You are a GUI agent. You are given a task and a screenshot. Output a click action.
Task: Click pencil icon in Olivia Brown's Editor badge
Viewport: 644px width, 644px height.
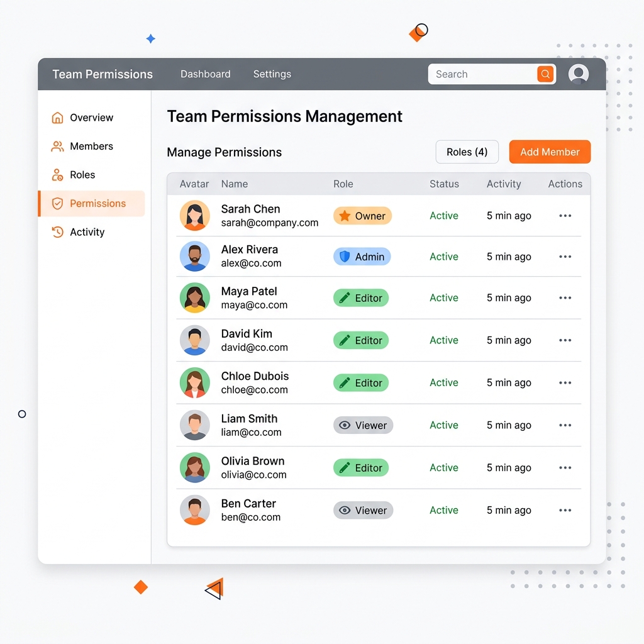point(345,468)
